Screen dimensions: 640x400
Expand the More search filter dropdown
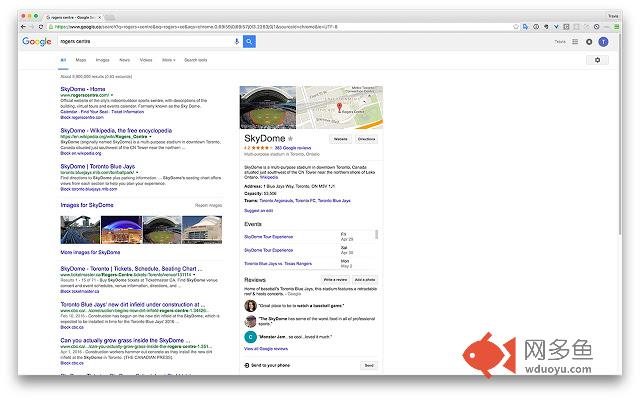[169, 60]
